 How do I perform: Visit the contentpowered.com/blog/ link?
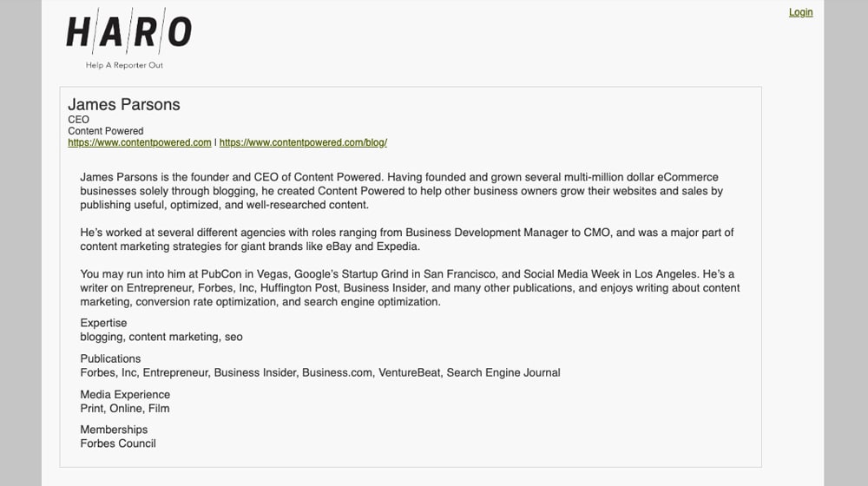(303, 142)
